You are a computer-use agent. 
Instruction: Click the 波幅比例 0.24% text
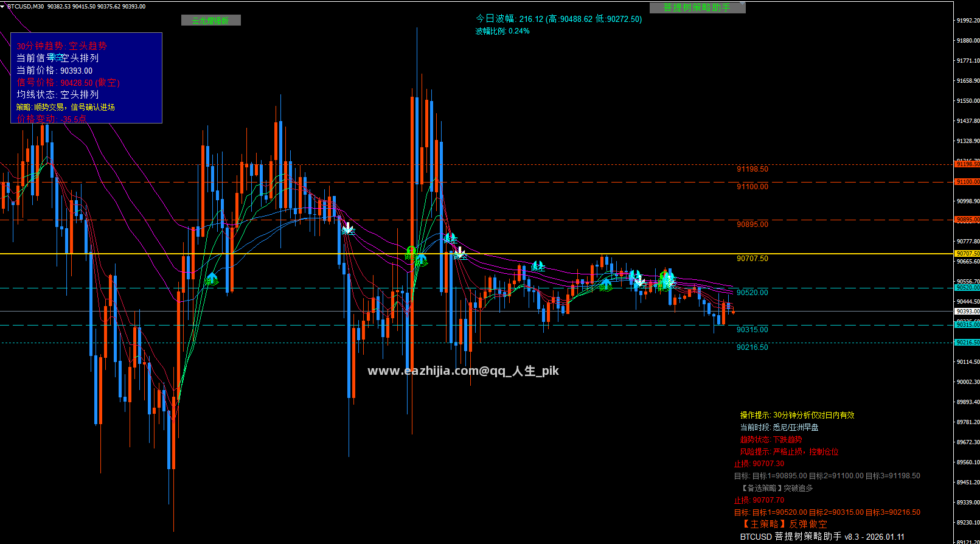point(502,30)
